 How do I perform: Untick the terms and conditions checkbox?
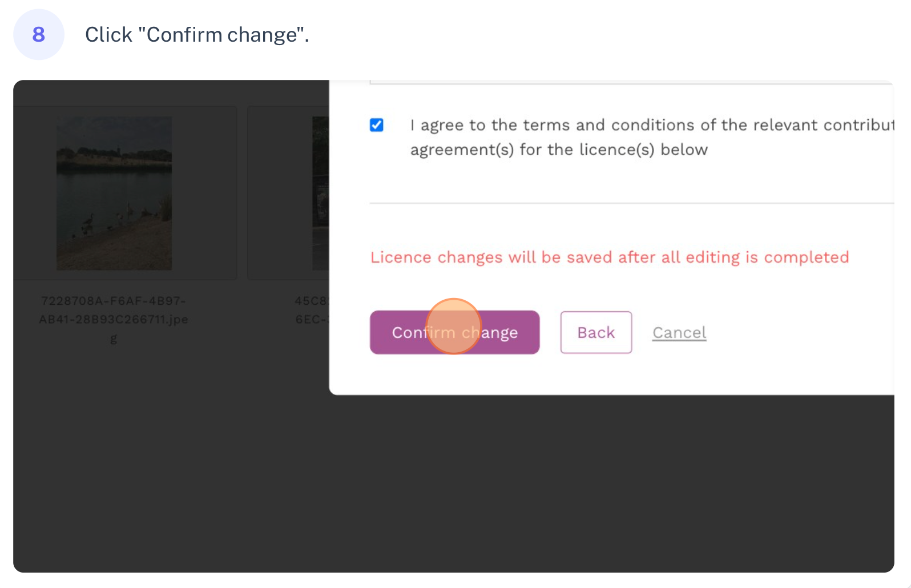(377, 125)
